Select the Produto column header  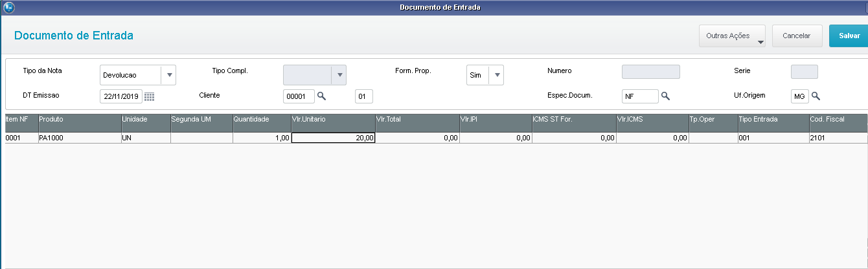click(x=79, y=123)
